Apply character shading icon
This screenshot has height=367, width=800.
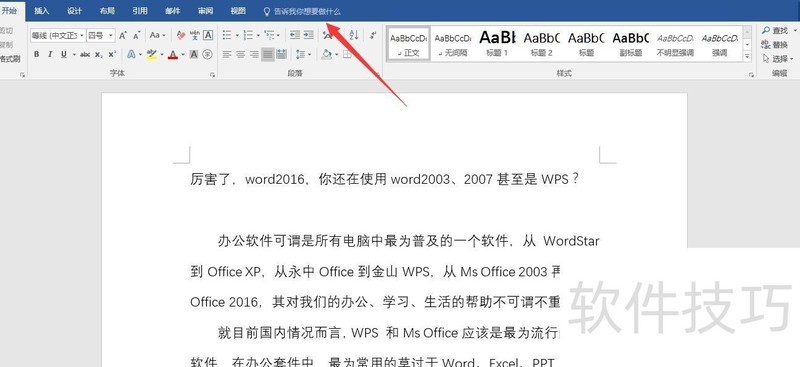click(194, 54)
